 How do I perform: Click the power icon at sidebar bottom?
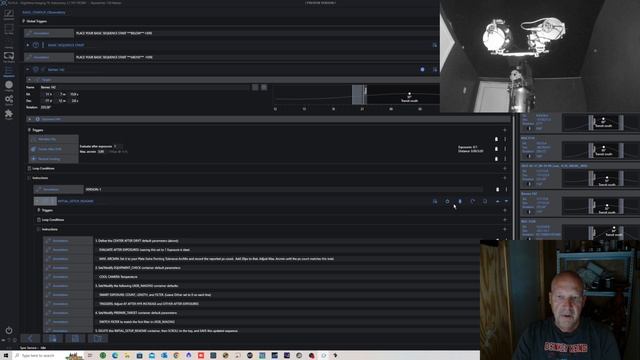pos(9,330)
